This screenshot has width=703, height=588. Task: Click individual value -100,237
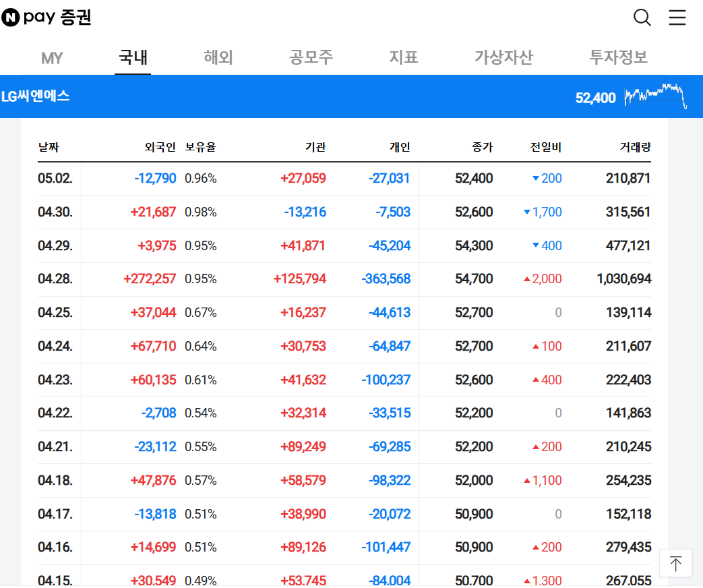[x=386, y=380]
